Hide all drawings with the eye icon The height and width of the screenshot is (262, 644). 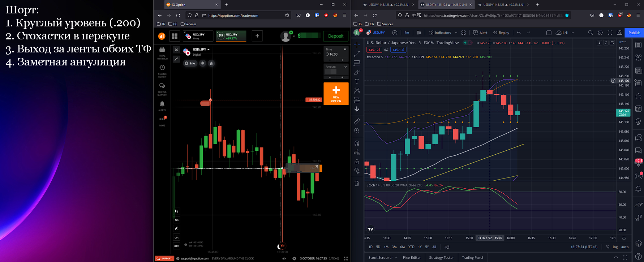pos(357,171)
